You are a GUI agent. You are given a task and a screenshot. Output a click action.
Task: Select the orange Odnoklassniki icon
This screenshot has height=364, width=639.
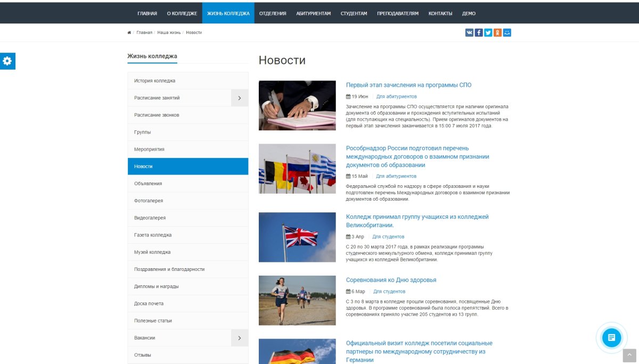(497, 32)
